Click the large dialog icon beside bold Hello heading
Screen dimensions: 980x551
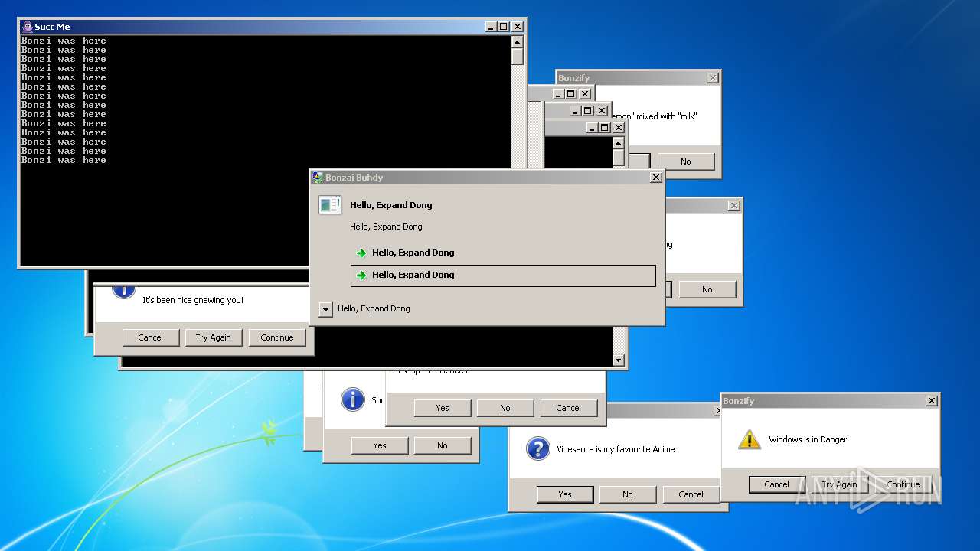click(x=330, y=204)
